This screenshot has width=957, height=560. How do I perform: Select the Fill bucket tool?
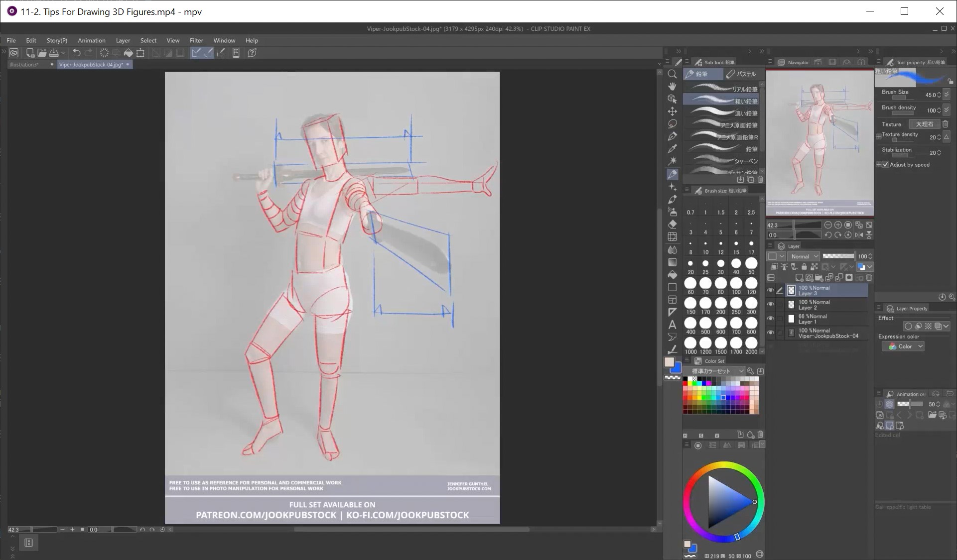tap(672, 275)
